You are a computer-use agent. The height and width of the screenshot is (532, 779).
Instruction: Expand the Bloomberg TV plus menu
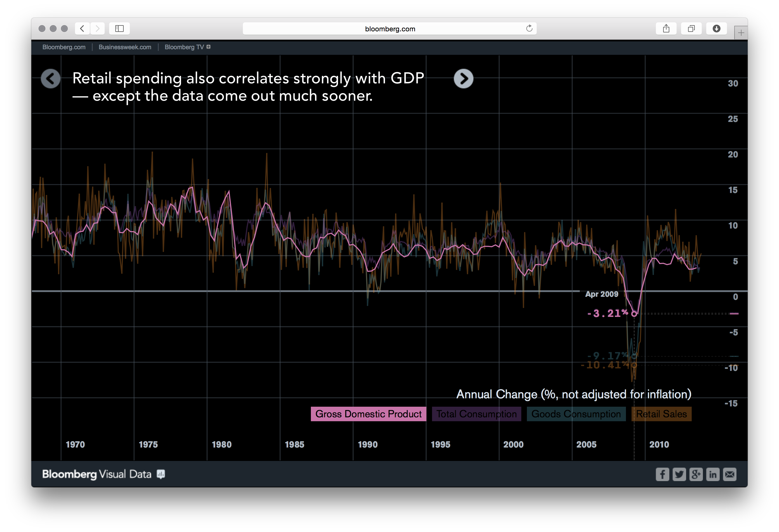point(208,47)
